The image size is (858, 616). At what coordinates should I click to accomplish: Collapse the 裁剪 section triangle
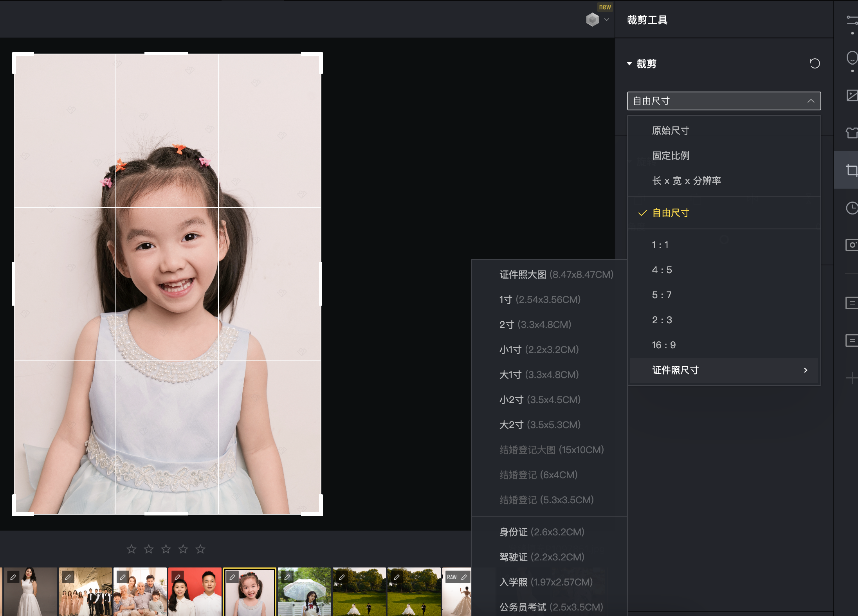[629, 64]
